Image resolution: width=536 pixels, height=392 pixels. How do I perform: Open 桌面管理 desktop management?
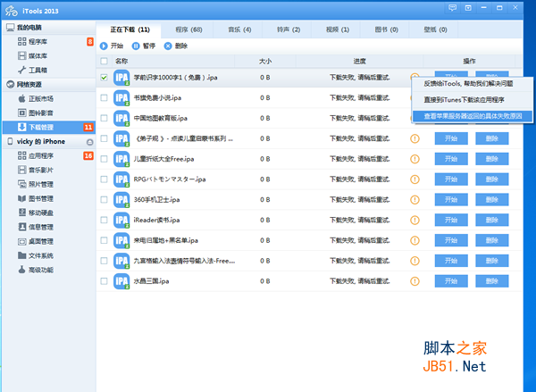pos(49,241)
